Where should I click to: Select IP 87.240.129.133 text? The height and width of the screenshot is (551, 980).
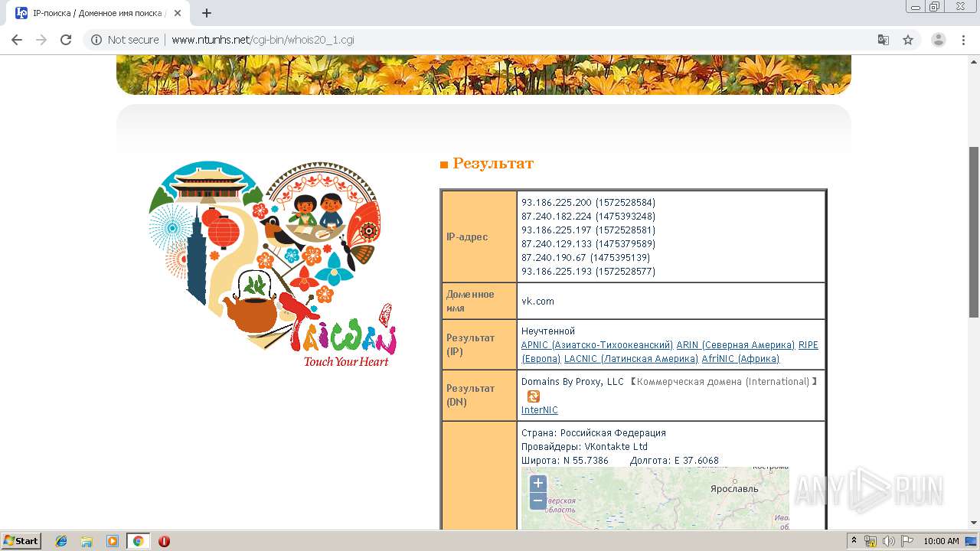[557, 244]
